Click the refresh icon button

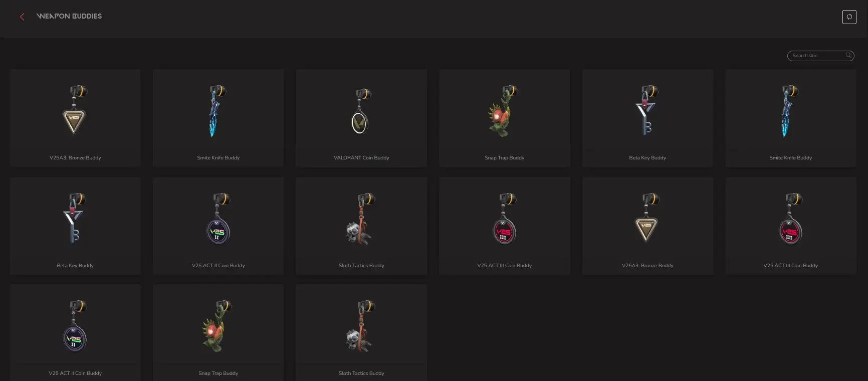tap(849, 17)
